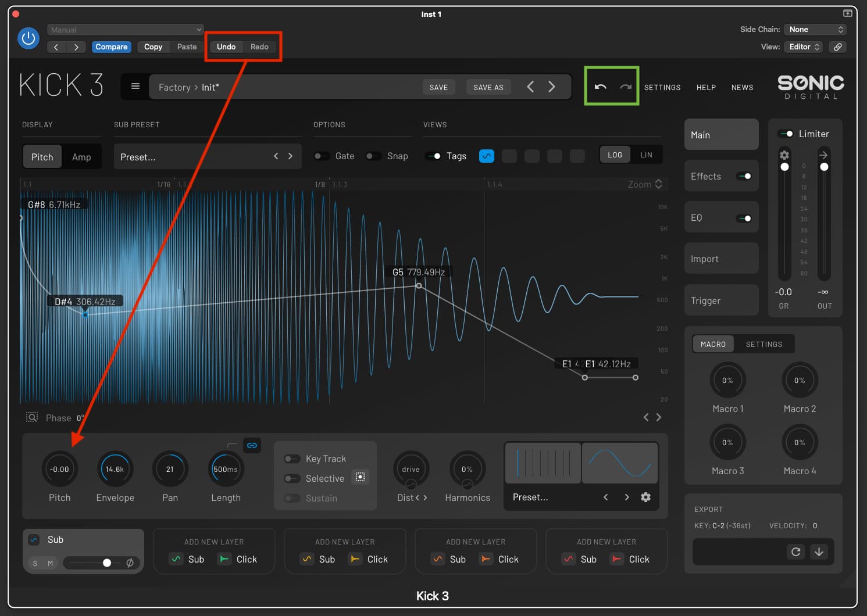
Task: Select the sine waveform thumbnail
Action: pyautogui.click(x=620, y=463)
